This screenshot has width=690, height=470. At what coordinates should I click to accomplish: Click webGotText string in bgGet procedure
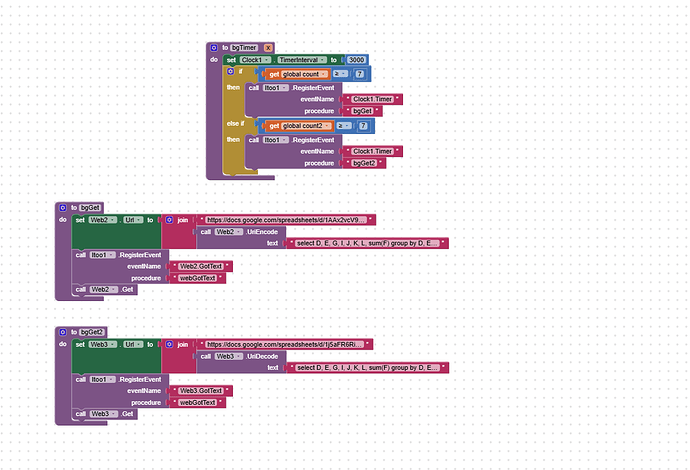[198, 278]
